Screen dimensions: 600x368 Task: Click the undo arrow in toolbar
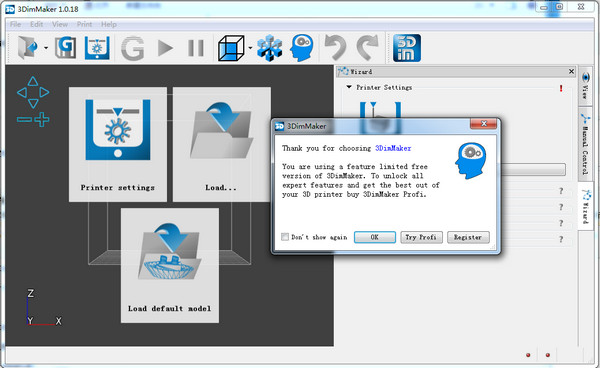click(335, 47)
